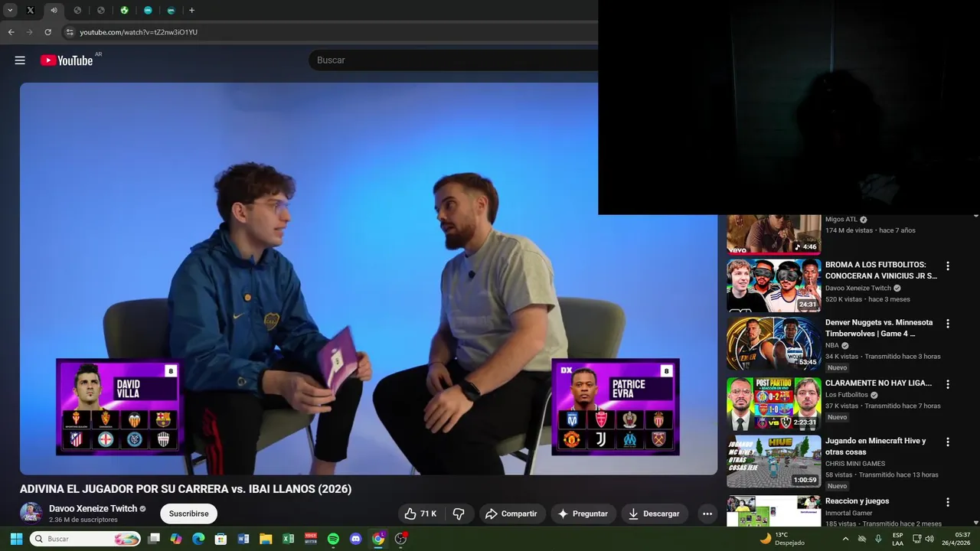This screenshot has width=980, height=551.
Task: Click the video title ADIVINA EL JUGADOR POR SU CARRERA
Action: point(185,489)
